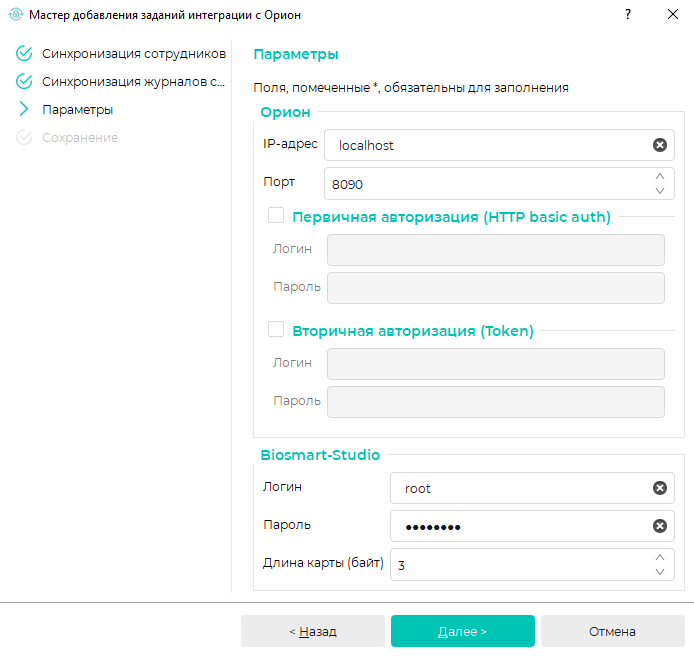Click the HTTP basic auth Логин field
This screenshot has width=694, height=657.
pyautogui.click(x=496, y=250)
